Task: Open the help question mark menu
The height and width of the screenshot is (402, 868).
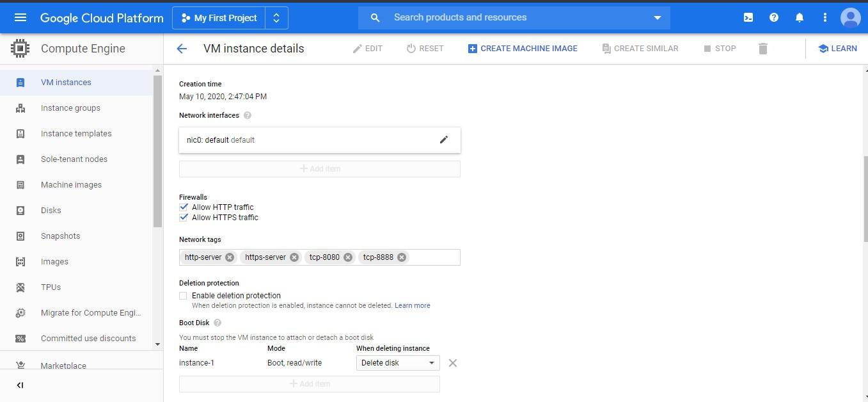Action: click(774, 17)
